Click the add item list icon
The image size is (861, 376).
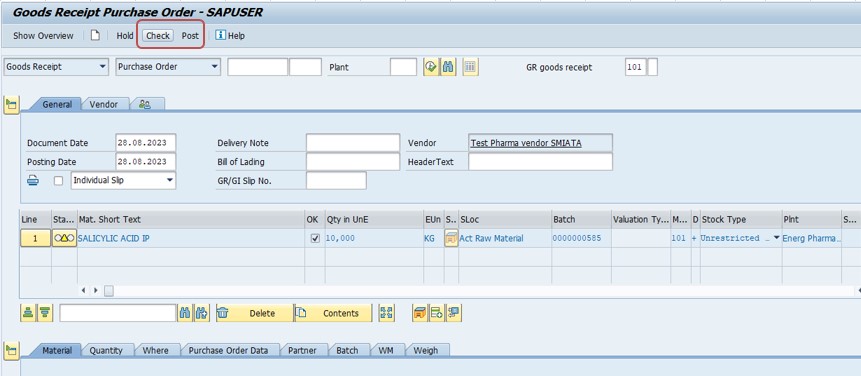coord(437,313)
